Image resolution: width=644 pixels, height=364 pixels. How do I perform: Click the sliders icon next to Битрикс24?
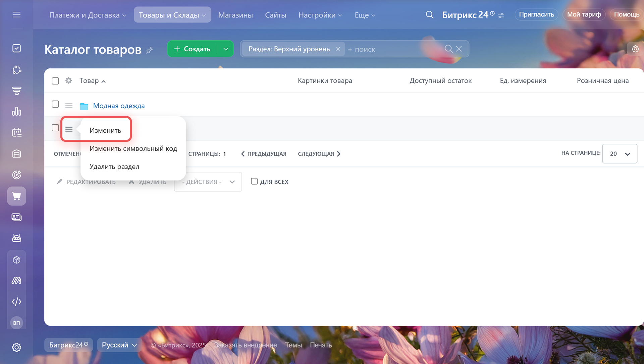click(x=501, y=15)
